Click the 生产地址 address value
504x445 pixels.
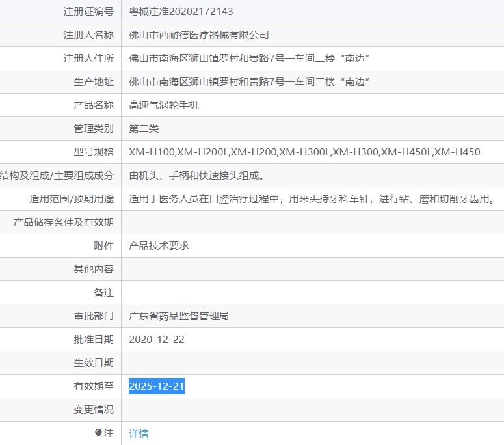coord(249,82)
